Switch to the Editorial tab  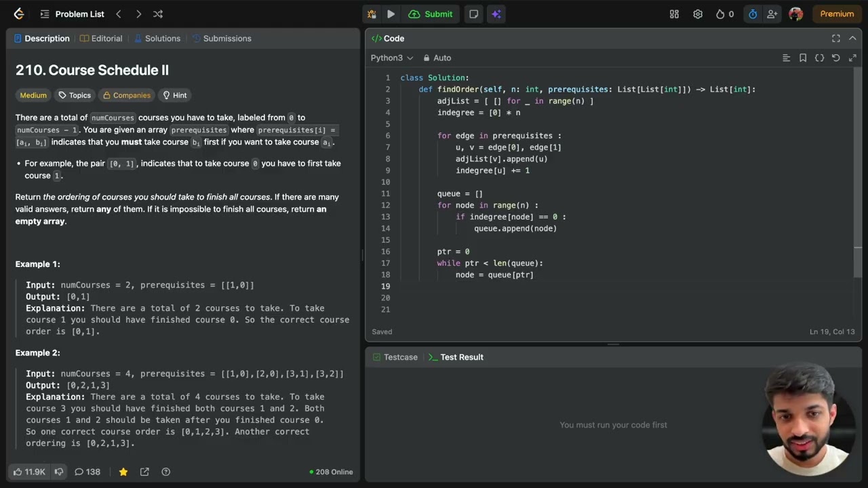[101, 39]
